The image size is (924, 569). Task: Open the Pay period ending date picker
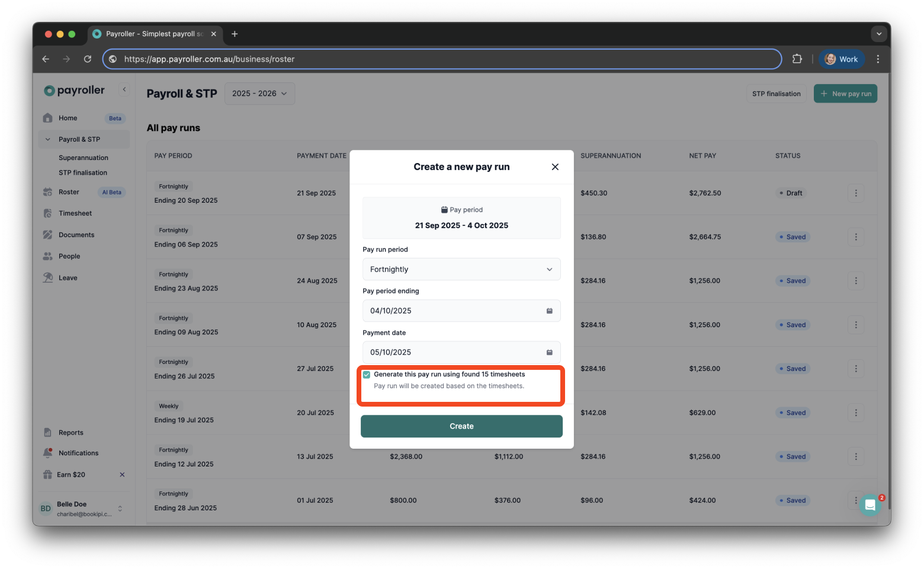point(548,310)
